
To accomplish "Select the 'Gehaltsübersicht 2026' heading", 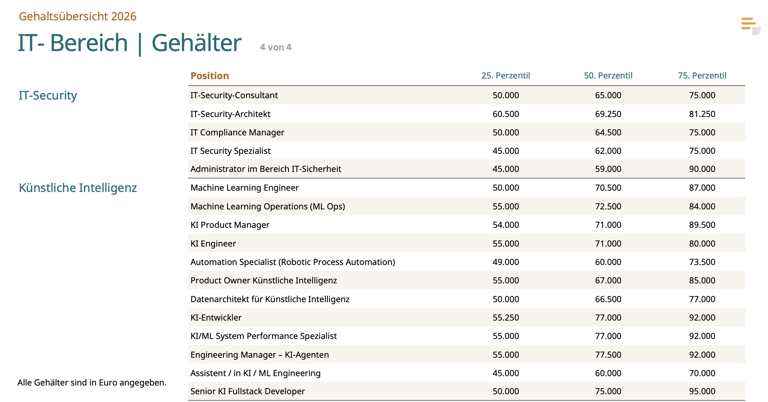I will pyautogui.click(x=77, y=16).
